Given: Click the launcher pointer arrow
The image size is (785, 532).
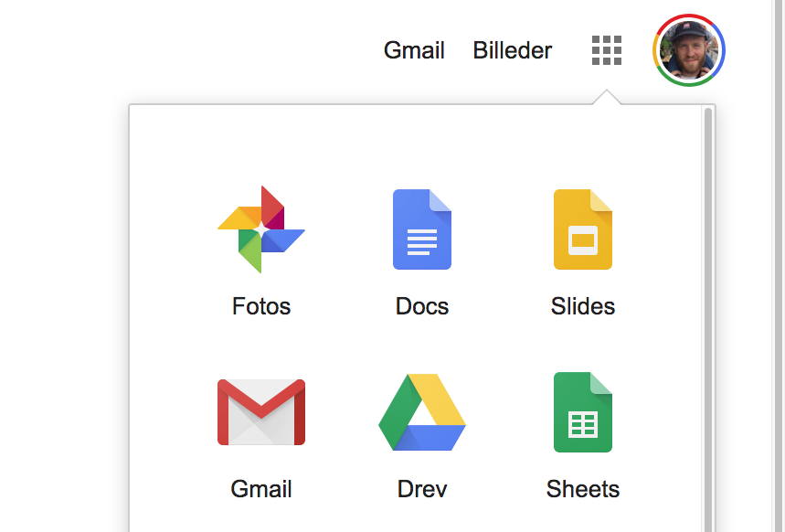Looking at the screenshot, I should click(x=607, y=94).
